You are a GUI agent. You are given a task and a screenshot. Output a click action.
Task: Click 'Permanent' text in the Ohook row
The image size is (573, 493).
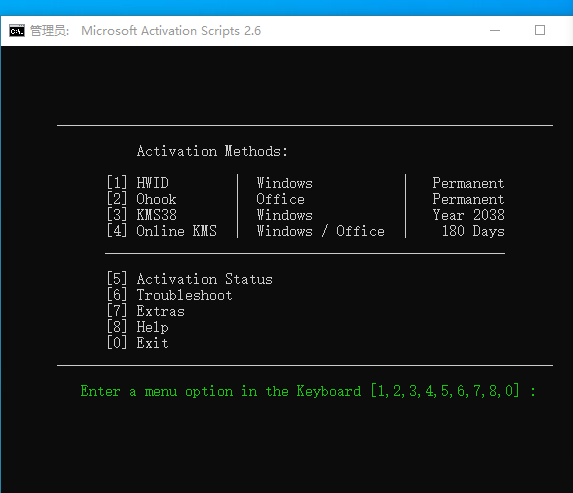[x=468, y=199]
